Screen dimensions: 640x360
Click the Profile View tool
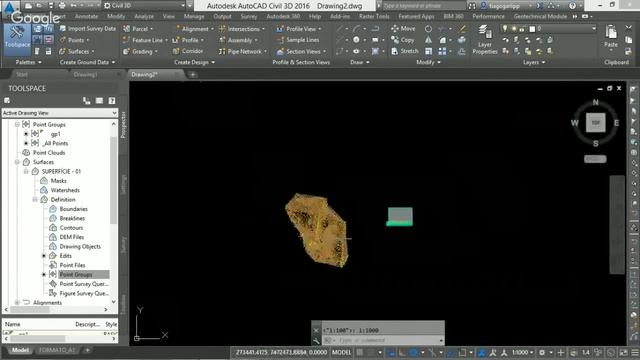pyautogui.click(x=299, y=29)
